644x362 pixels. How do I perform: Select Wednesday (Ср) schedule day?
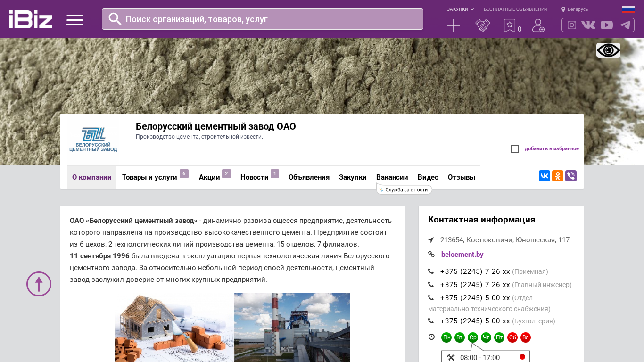(x=473, y=337)
